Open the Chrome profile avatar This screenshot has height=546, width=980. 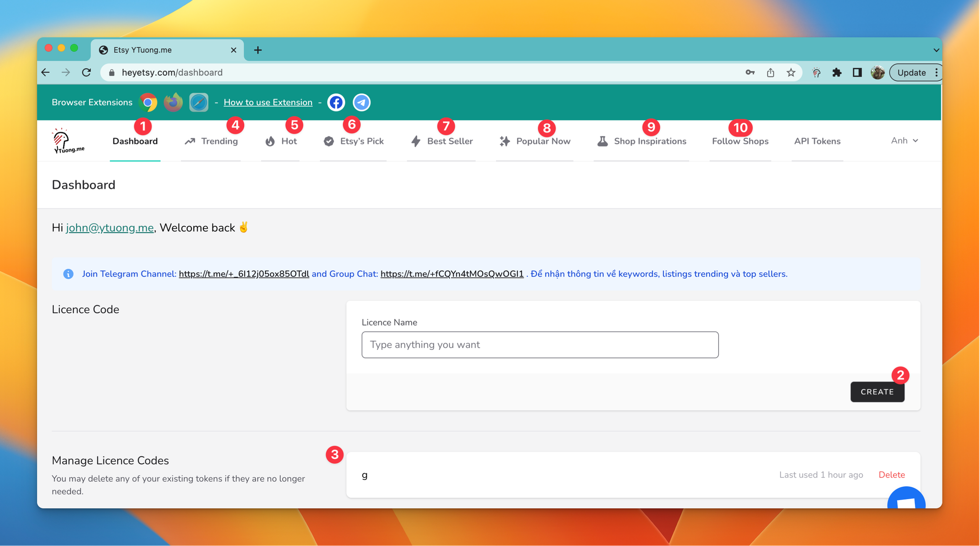tap(878, 72)
